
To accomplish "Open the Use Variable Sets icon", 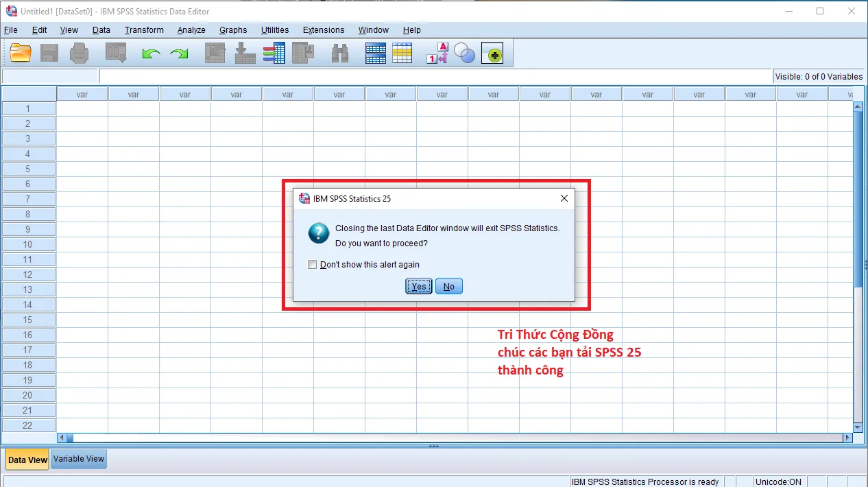I will click(464, 53).
